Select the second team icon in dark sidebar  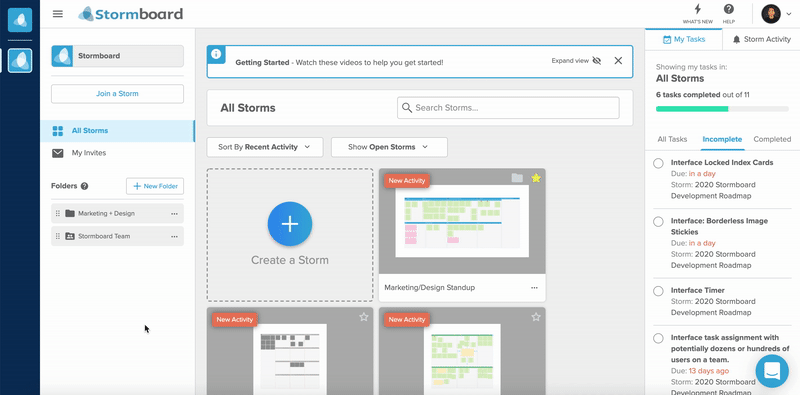(20, 60)
